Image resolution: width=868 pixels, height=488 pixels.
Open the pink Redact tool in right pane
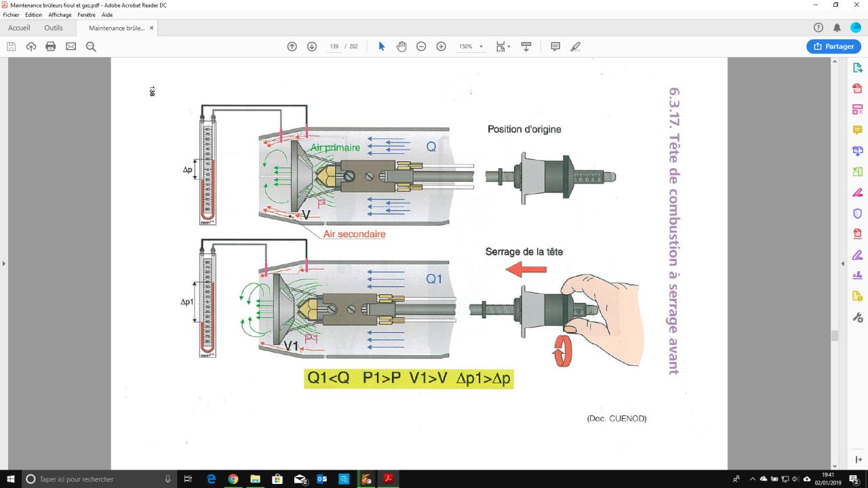(x=857, y=193)
